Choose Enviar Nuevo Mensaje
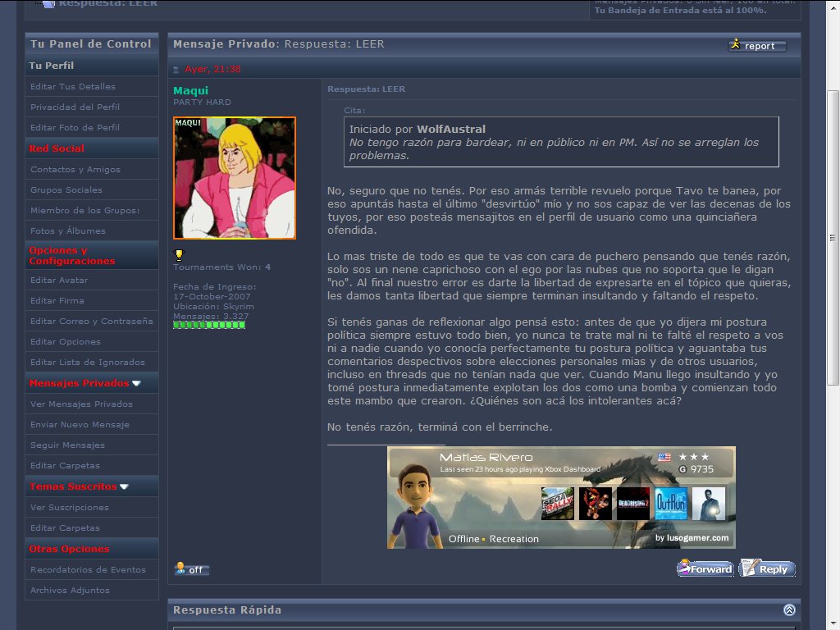Screen dimensions: 840x630 tap(80, 424)
